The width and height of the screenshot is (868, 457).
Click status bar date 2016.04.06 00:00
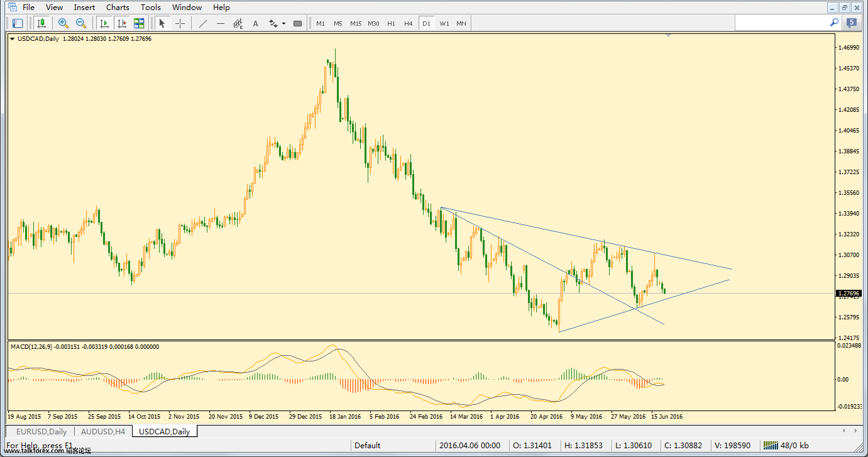(x=471, y=446)
